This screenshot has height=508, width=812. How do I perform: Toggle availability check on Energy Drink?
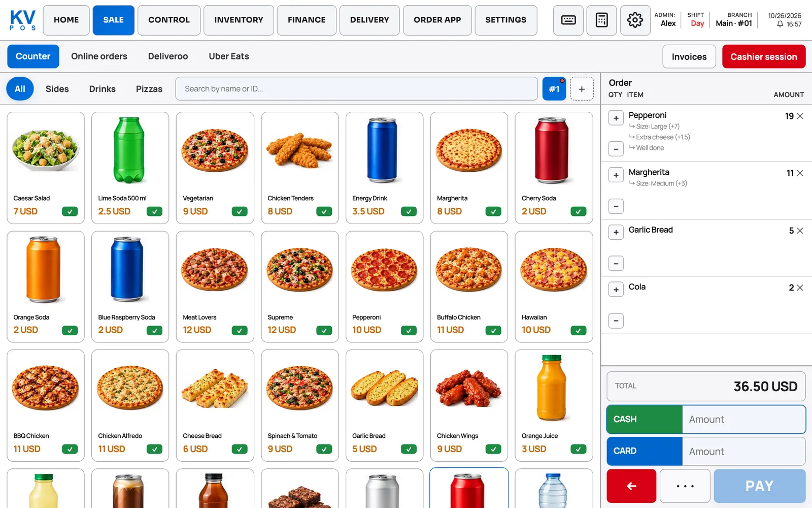(x=409, y=211)
